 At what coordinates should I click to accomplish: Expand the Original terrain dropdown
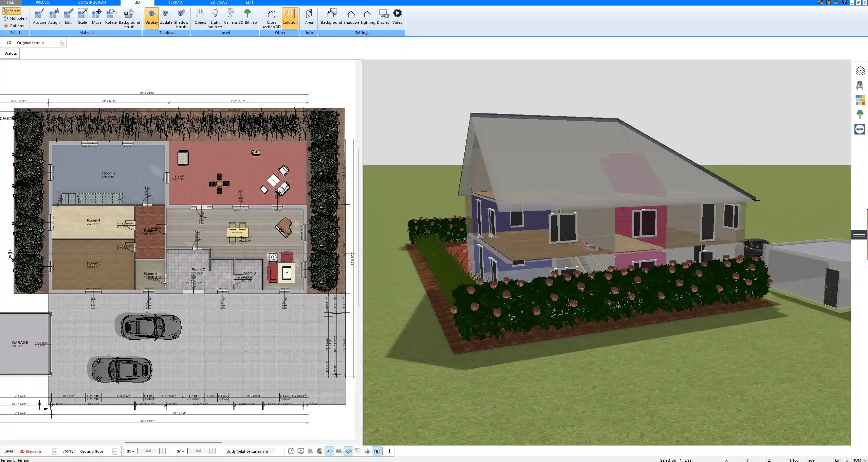(62, 43)
